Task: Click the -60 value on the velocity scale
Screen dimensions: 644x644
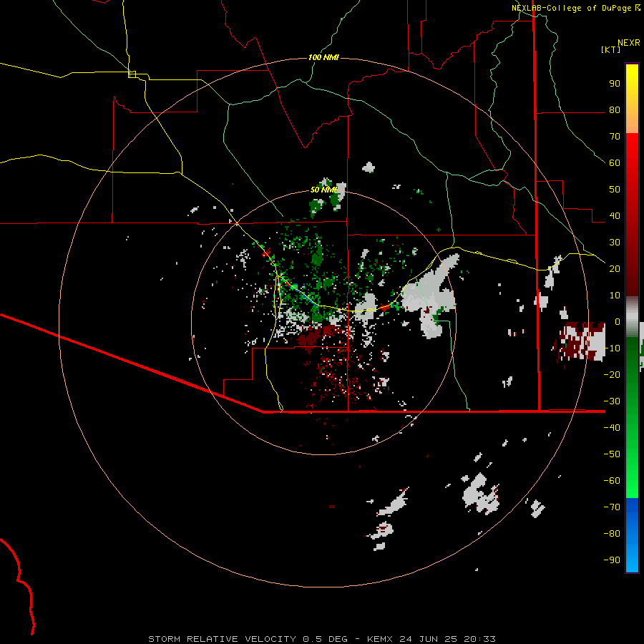Action: (612, 481)
